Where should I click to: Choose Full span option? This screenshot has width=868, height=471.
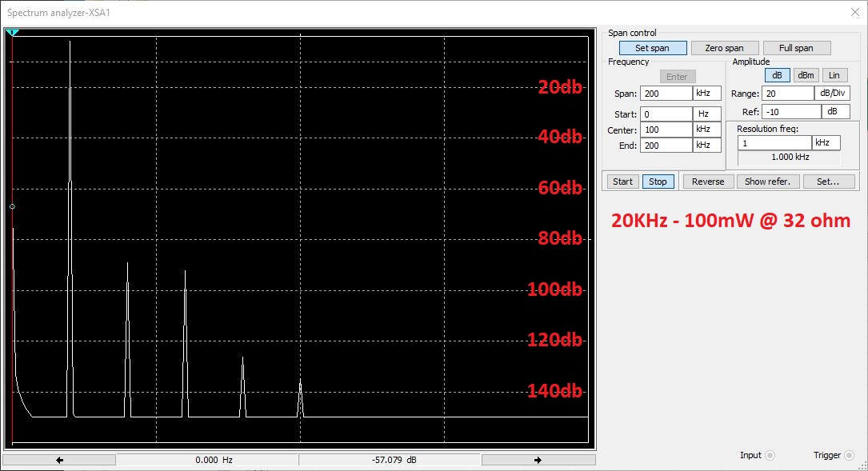point(796,48)
